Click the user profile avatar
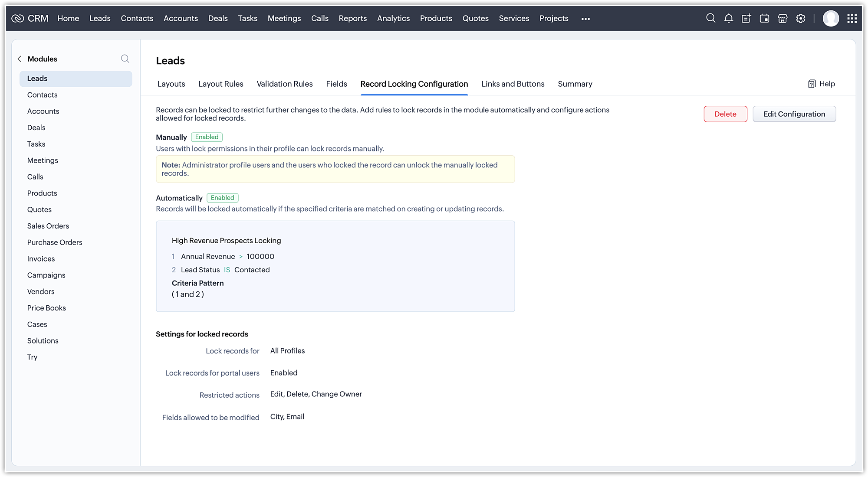This screenshot has height=477, width=868. click(x=831, y=18)
